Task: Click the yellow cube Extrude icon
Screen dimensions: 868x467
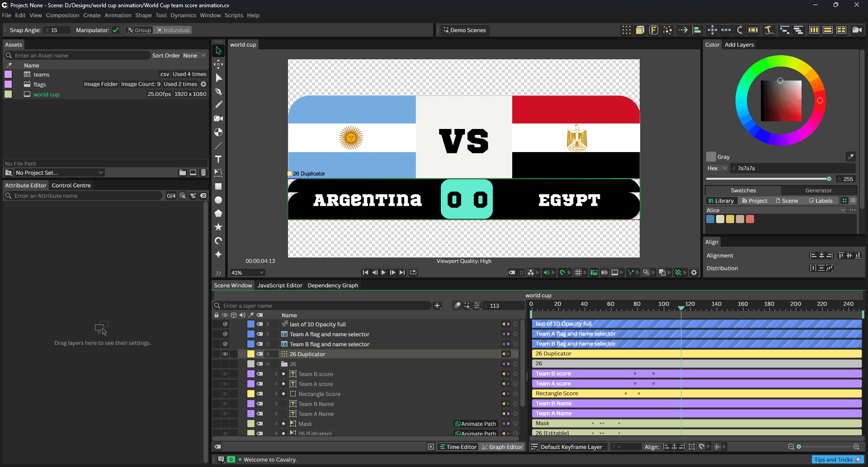Action: 640,30
